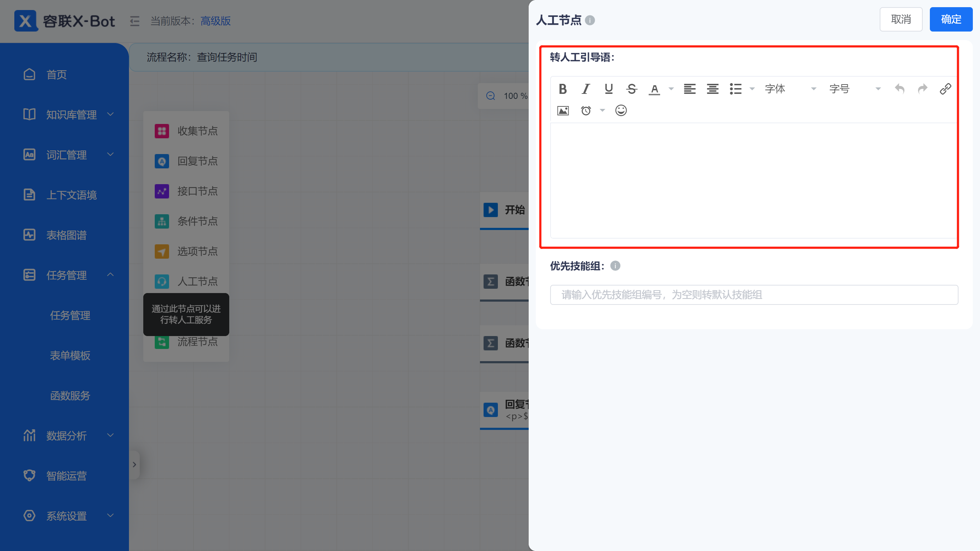Click the 流程名称：查询任务时间 header text
This screenshot has width=980, height=551.
pos(202,57)
